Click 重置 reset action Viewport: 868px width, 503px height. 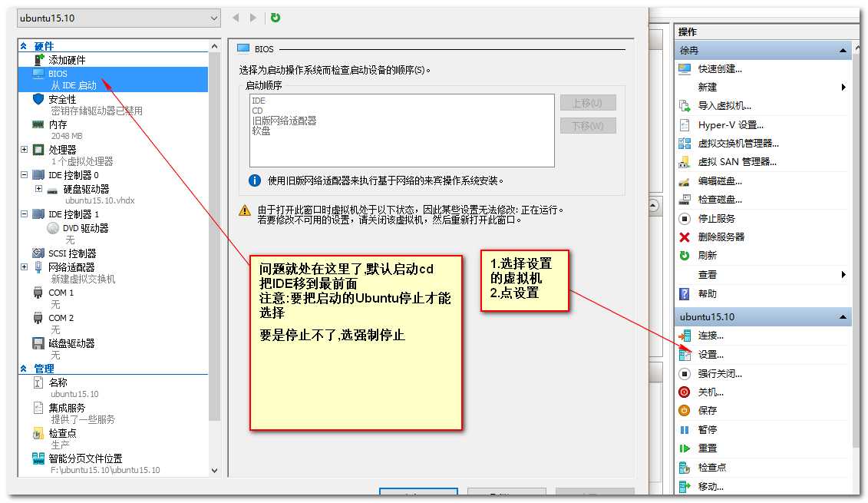(706, 448)
